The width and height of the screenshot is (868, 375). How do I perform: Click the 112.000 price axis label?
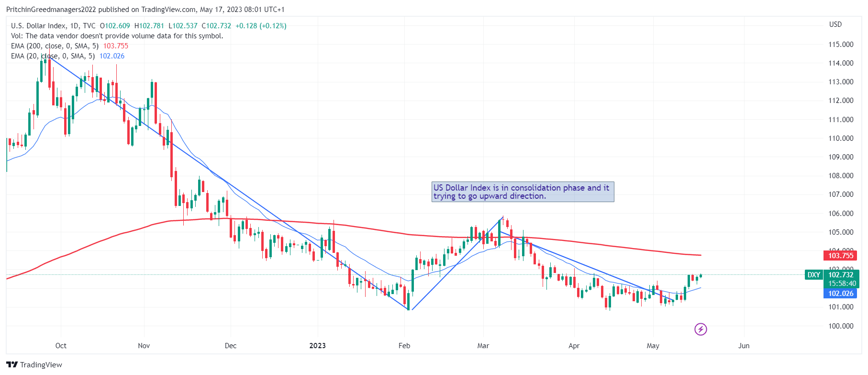pyautogui.click(x=841, y=101)
